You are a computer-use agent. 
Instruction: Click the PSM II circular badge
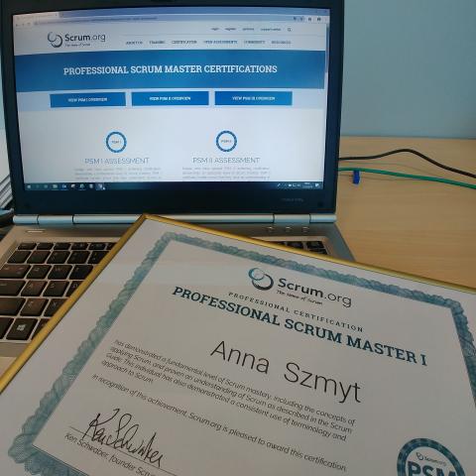[x=226, y=141]
